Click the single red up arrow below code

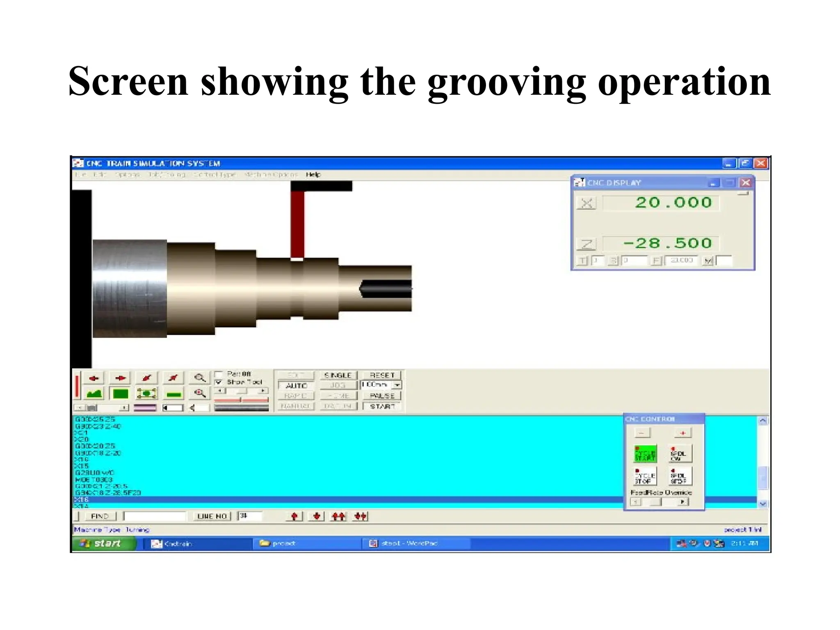[294, 516]
